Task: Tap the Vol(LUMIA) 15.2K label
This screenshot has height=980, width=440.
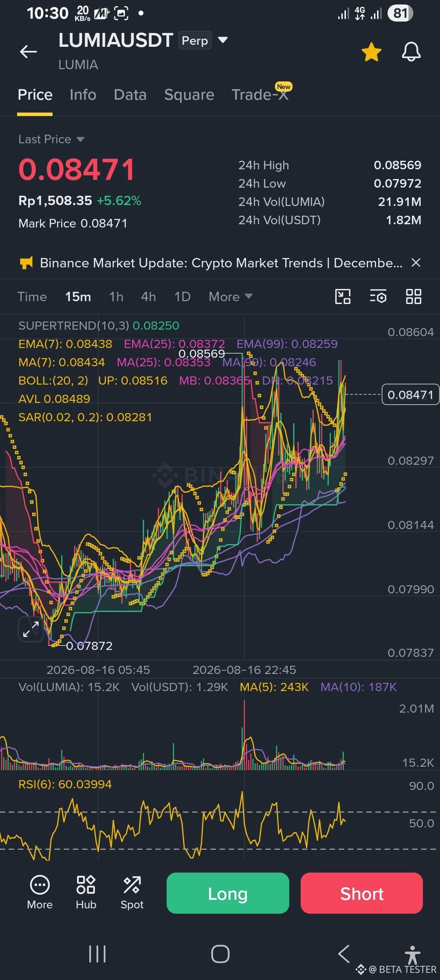Action: [69, 687]
